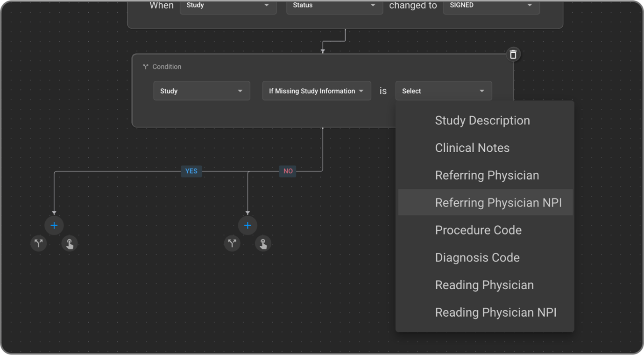Screen dimensions: 644x355
Task: Select Clinical Notes option
Action: pos(472,148)
